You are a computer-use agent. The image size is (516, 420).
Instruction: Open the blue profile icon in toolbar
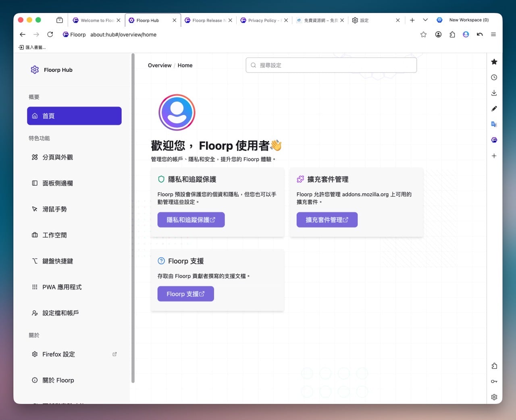466,35
